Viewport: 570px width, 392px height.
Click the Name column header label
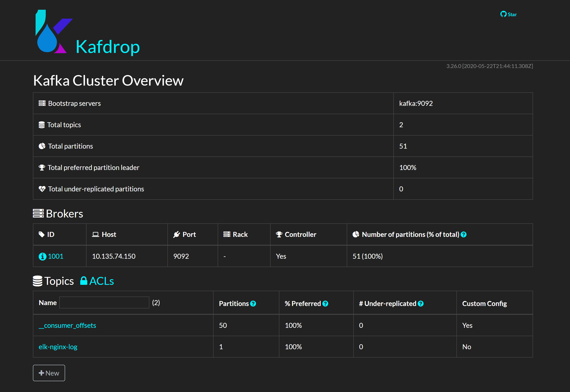point(48,303)
